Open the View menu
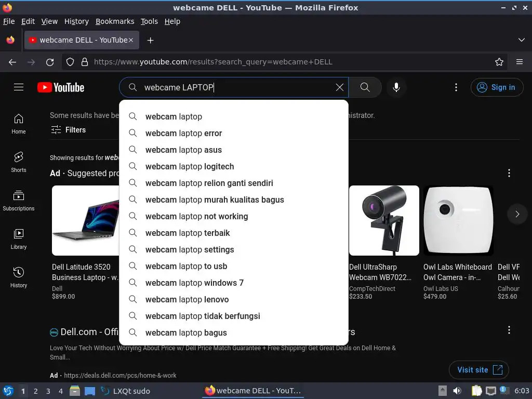 pos(49,21)
